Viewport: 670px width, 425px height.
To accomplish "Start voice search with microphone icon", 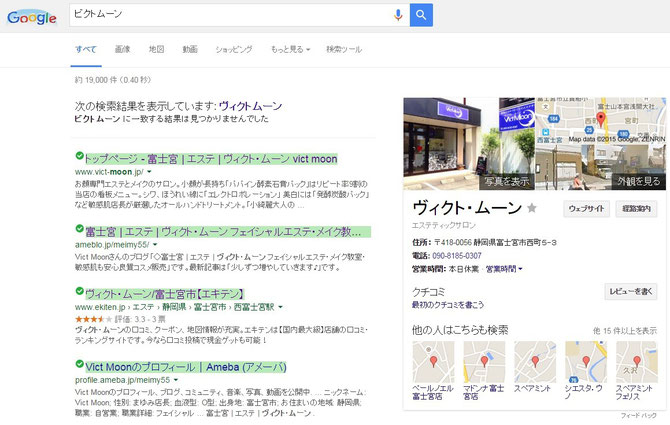I will click(x=398, y=15).
